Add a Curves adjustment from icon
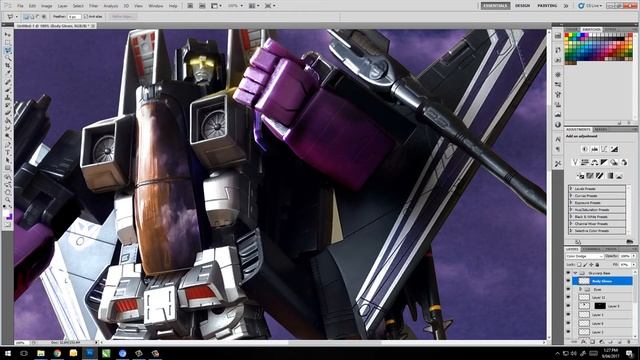The width and height of the screenshot is (640, 360). click(x=604, y=149)
